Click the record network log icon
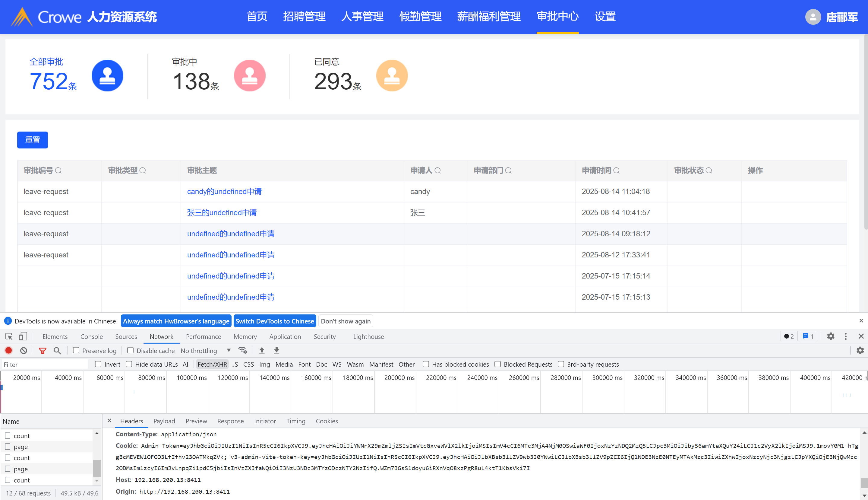The width and height of the screenshot is (868, 500). 8,350
